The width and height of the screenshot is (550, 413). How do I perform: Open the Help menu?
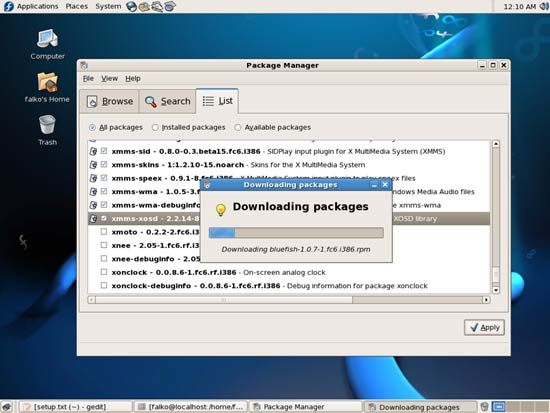tap(133, 79)
